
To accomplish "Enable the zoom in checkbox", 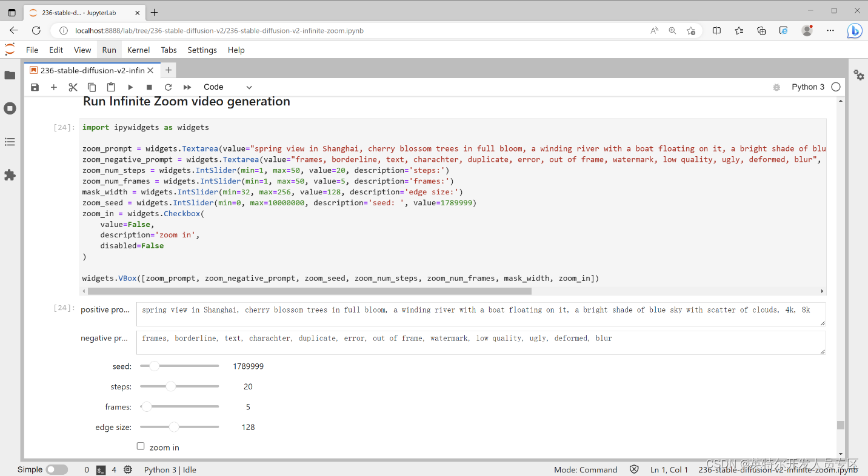I will (141, 446).
